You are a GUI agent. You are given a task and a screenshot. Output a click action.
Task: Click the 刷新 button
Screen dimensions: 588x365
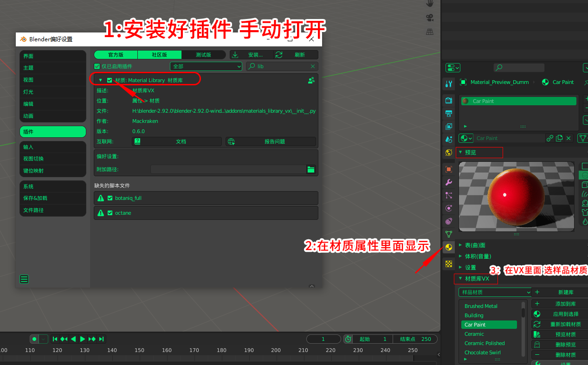295,55
